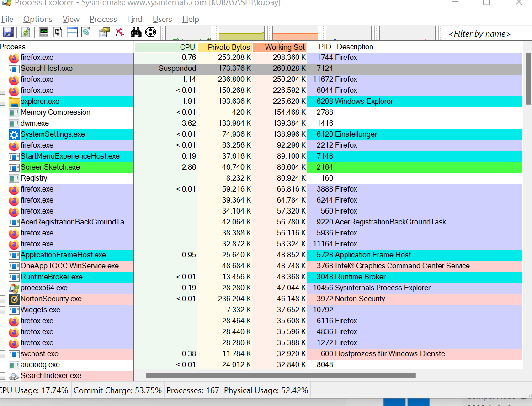Click the yellow commit history mini graph

[242, 33]
